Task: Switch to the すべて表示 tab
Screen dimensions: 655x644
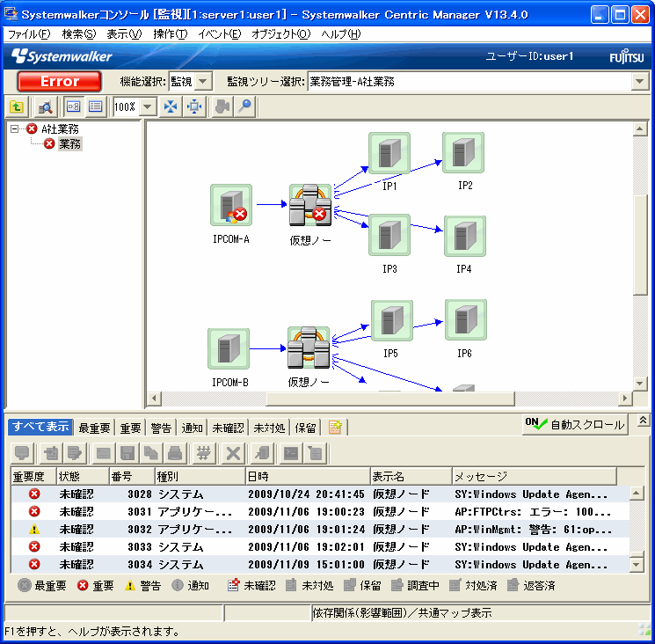Action: point(40,427)
